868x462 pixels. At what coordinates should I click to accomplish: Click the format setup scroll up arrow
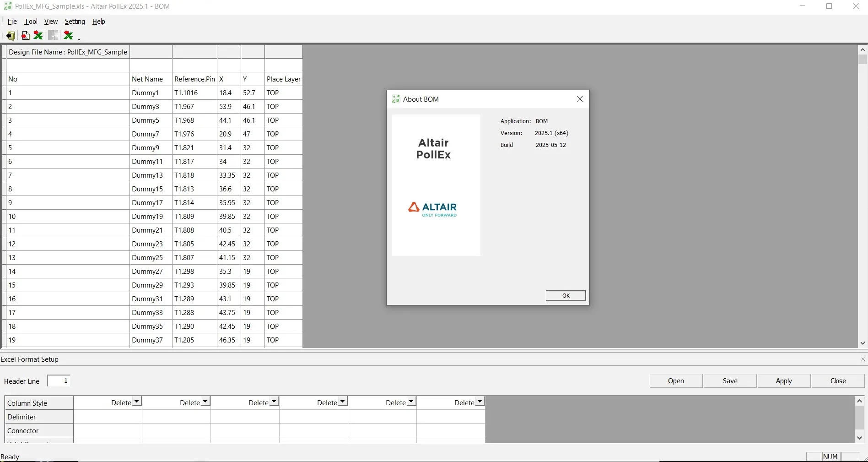click(x=859, y=401)
